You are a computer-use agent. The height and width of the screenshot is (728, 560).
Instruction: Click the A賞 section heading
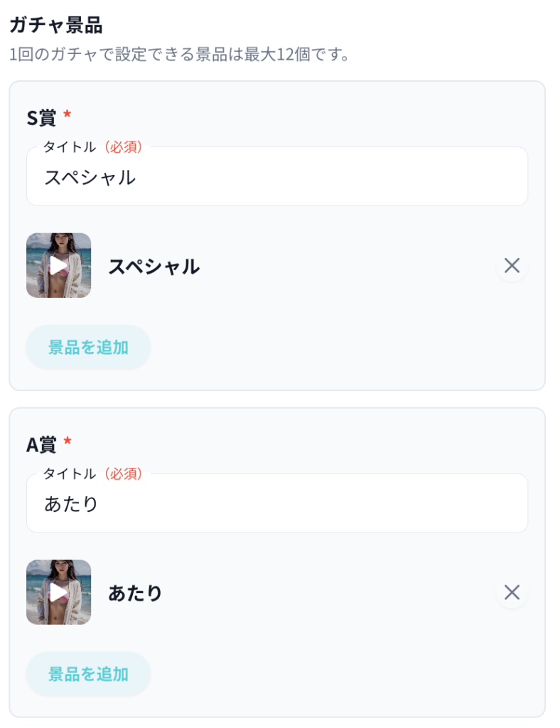[x=41, y=444]
